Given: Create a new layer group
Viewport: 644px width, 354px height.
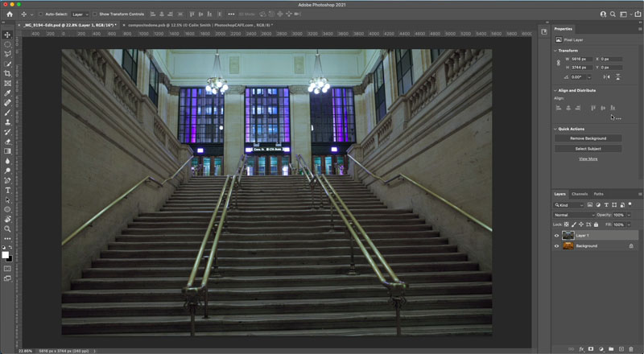Looking at the screenshot, I should (611, 349).
